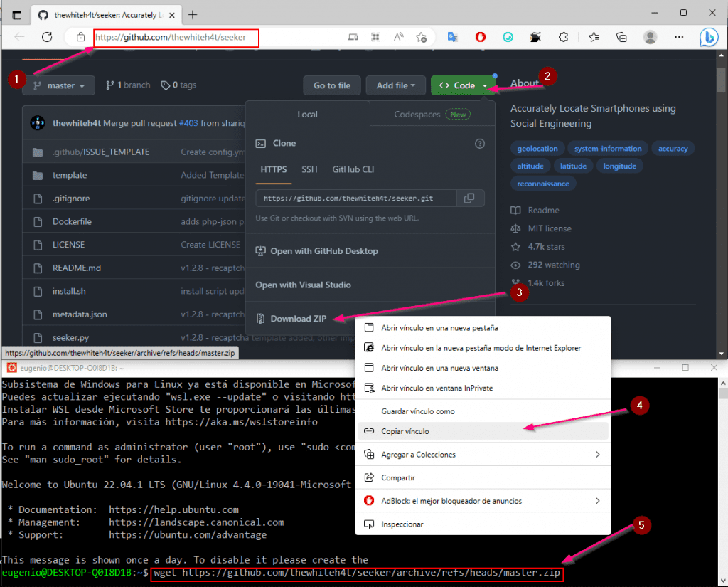Open the tab actions menu icon
728x587 pixels.
click(x=17, y=15)
